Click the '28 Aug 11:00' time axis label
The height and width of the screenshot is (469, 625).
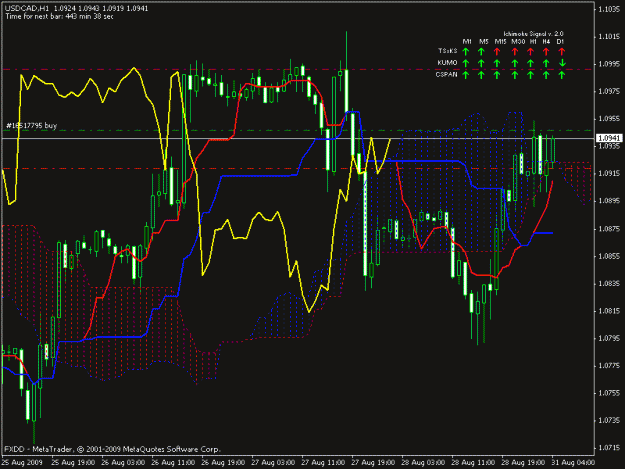[473, 463]
